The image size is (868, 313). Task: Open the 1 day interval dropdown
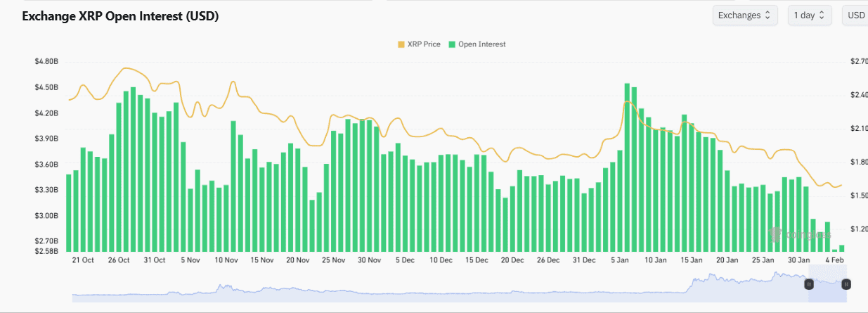click(x=809, y=15)
